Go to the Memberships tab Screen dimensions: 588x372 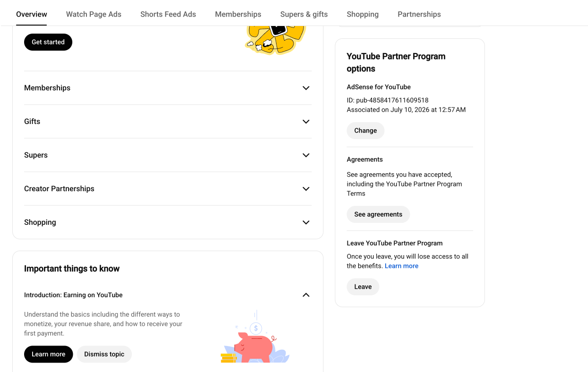pyautogui.click(x=238, y=14)
